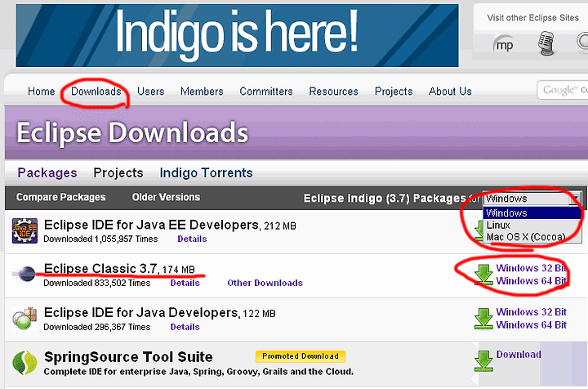
Task: Click the Java EE IDE package icon
Action: pos(24,230)
